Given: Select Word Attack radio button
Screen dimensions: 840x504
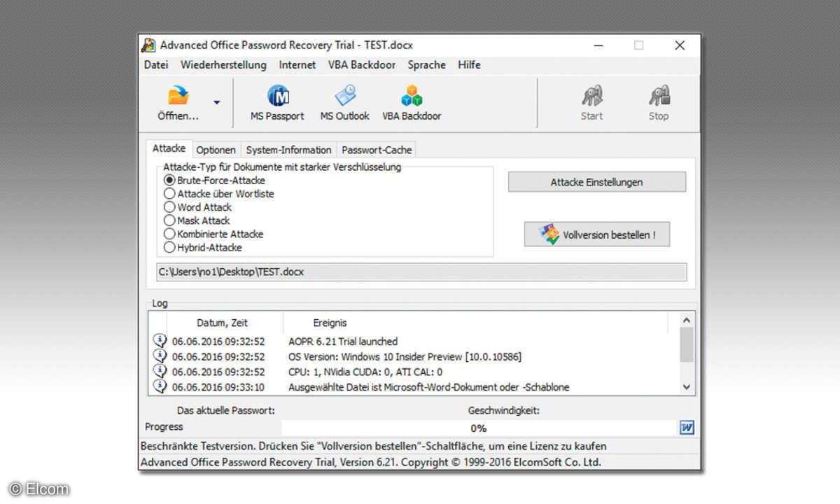Looking at the screenshot, I should pos(169,207).
